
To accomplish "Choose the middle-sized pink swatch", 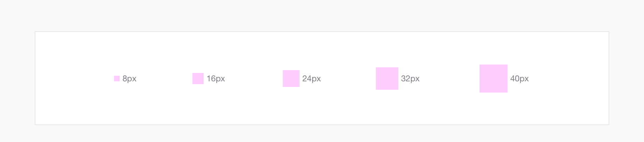I will point(291,79).
